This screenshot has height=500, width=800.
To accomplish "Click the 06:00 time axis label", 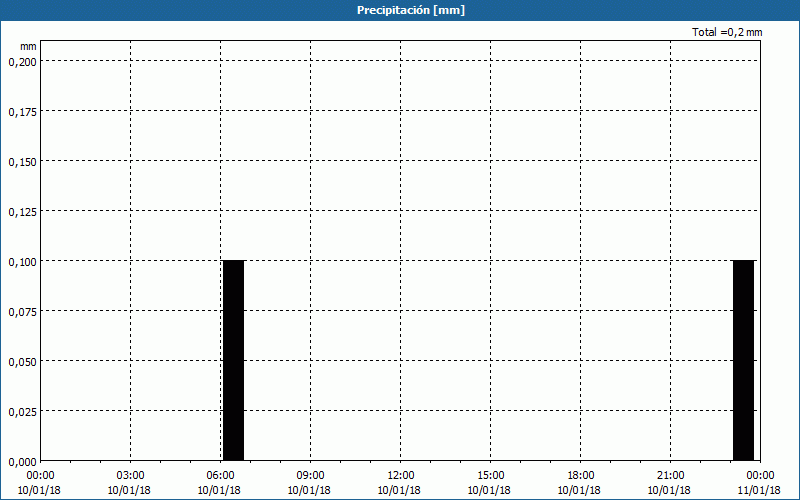I will [220, 475].
